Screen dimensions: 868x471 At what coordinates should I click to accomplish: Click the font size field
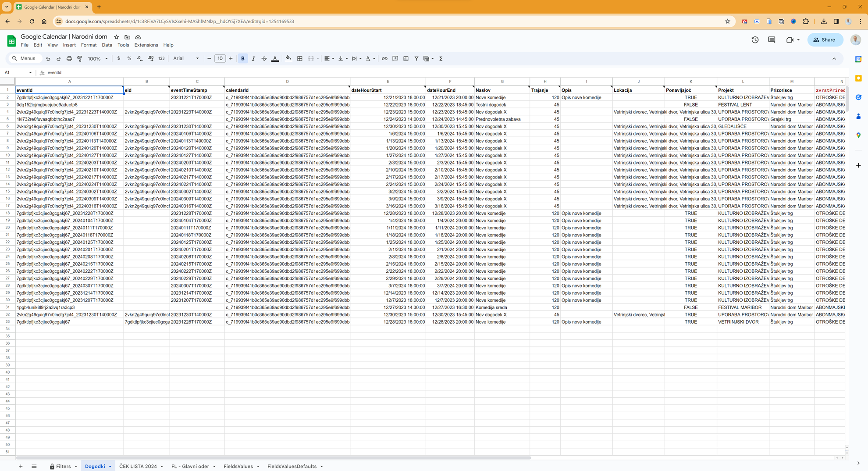[x=220, y=59]
